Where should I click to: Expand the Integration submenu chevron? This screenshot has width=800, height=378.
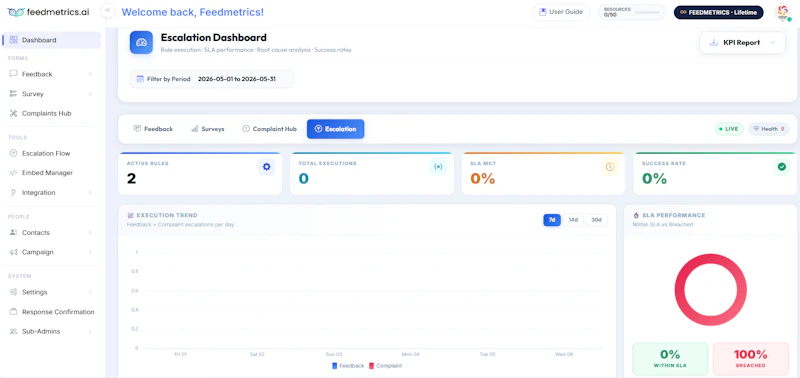click(90, 193)
